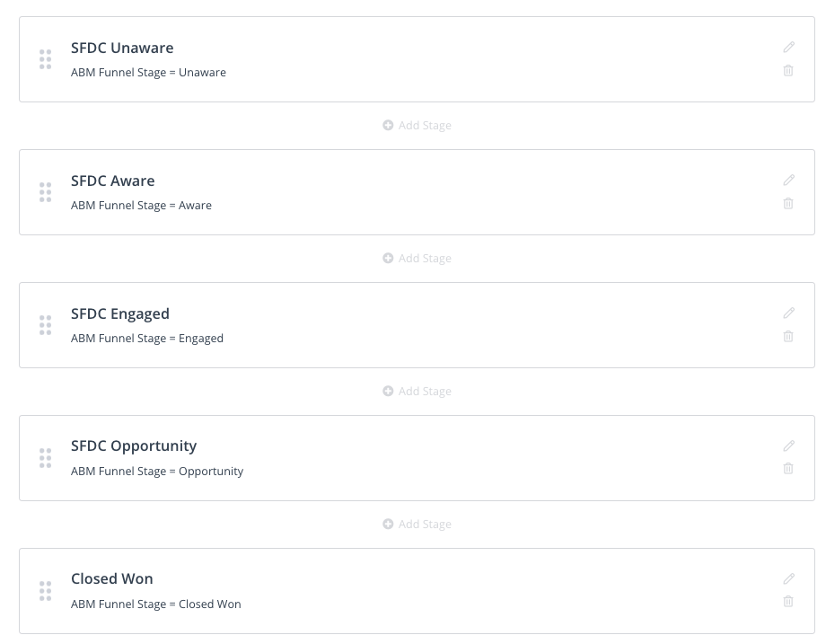Click Closed Won drag handle
The height and width of the screenshot is (644, 826).
pos(46,591)
